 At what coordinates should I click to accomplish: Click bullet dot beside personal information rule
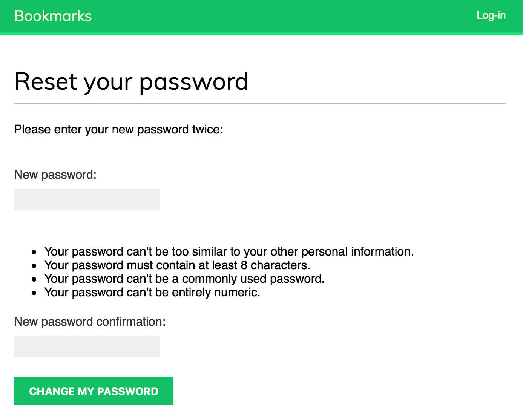coord(34,252)
